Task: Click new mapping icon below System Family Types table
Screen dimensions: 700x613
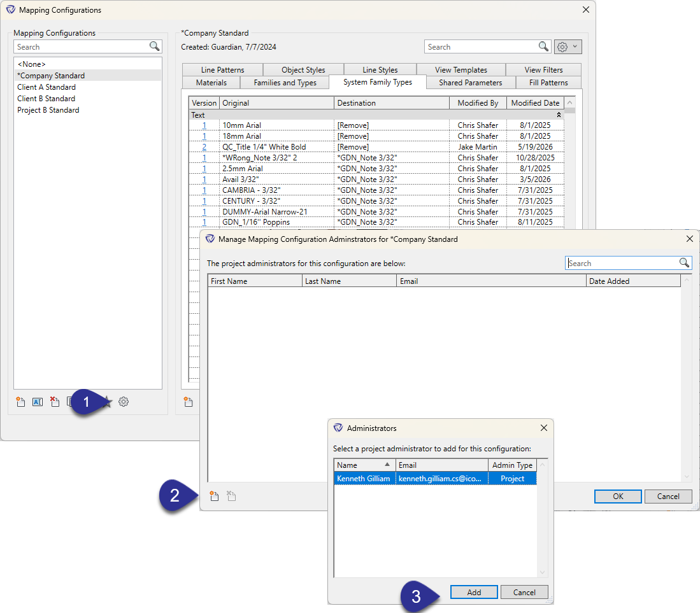Action: [x=189, y=402]
